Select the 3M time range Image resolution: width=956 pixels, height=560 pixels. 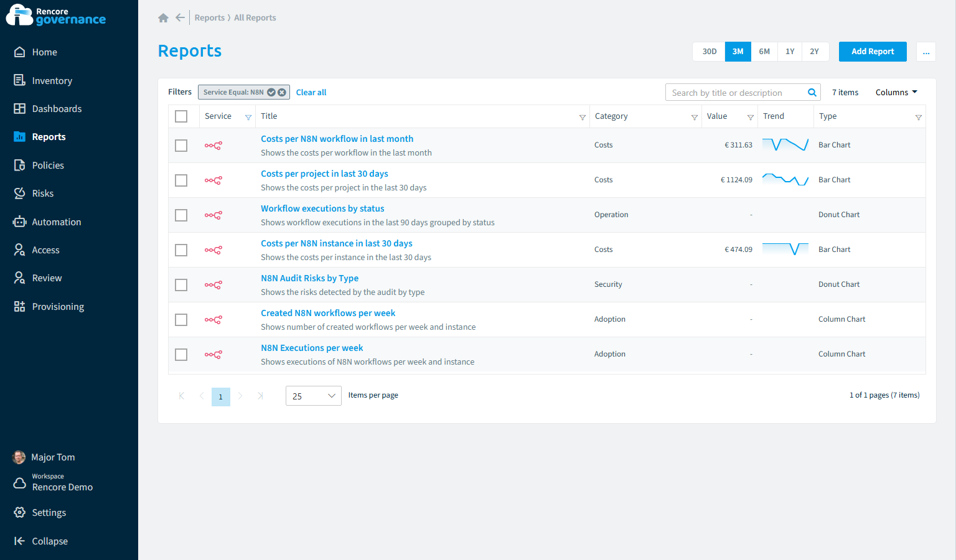pos(738,52)
